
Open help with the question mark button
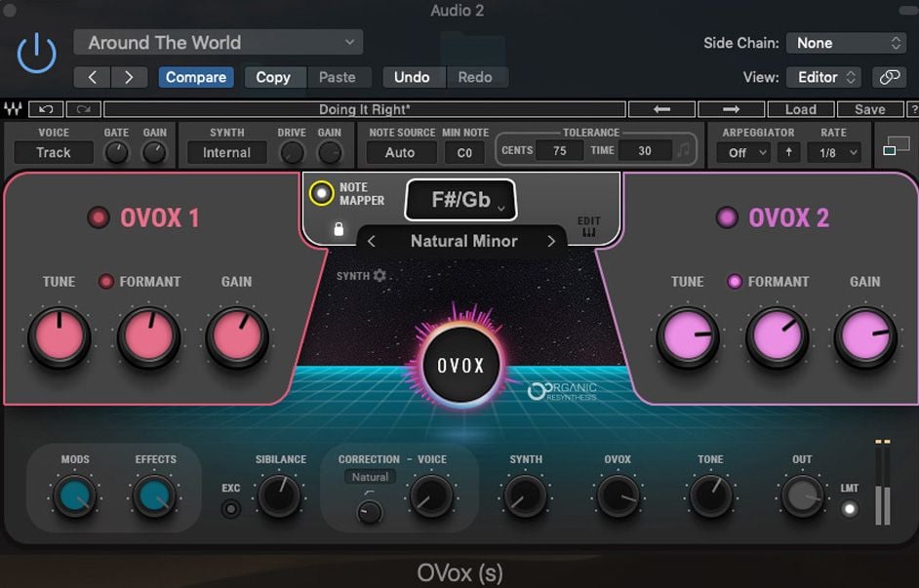click(912, 109)
